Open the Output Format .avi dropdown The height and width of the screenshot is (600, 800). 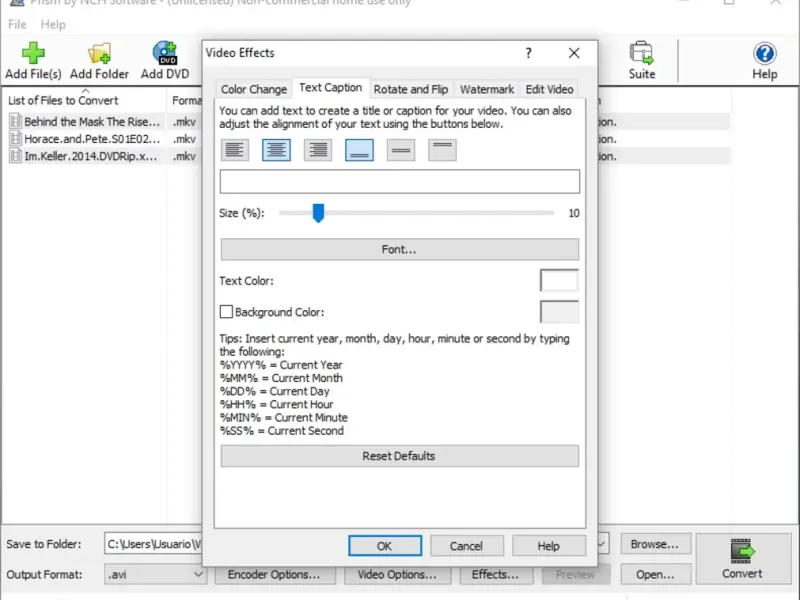[x=155, y=574]
